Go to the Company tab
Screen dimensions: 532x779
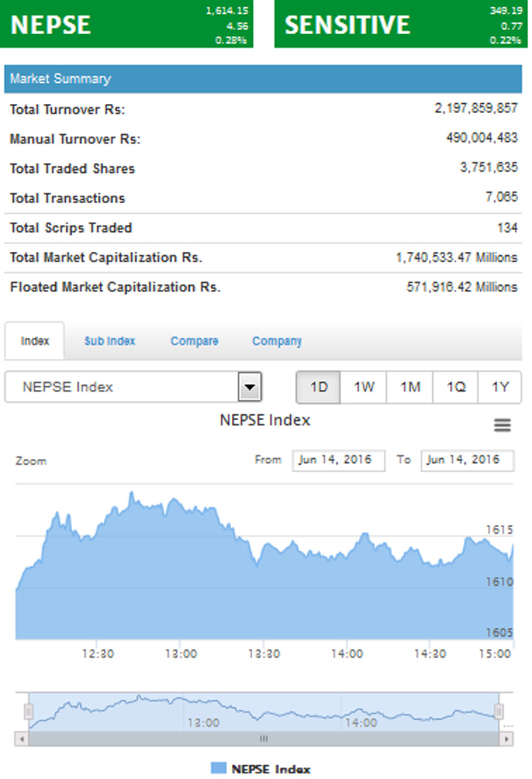pos(277,341)
